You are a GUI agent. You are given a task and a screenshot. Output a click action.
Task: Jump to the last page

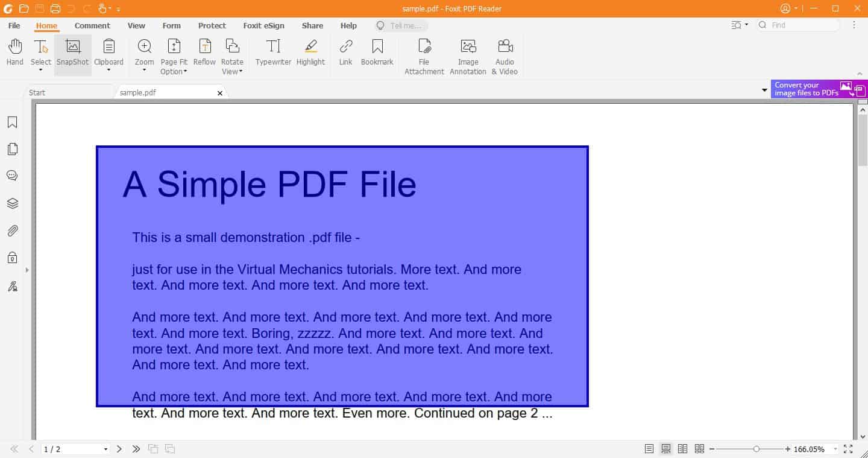(x=136, y=449)
